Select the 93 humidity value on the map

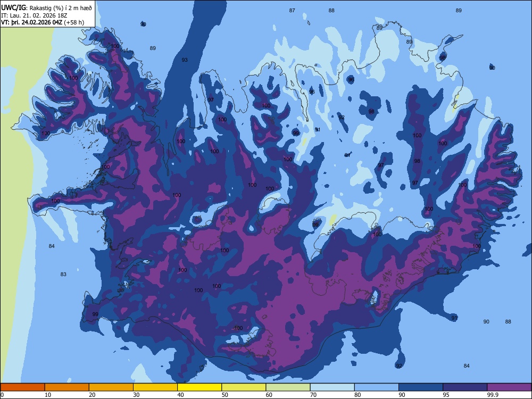pos(185,60)
